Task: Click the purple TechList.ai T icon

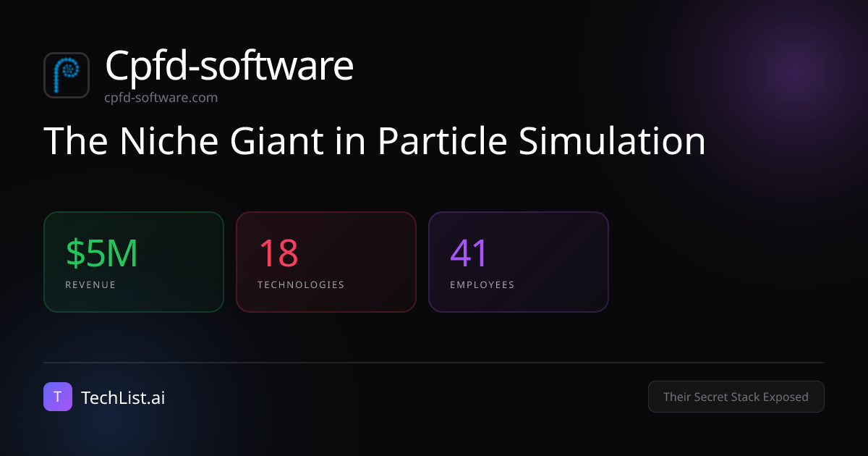Action: click(58, 397)
